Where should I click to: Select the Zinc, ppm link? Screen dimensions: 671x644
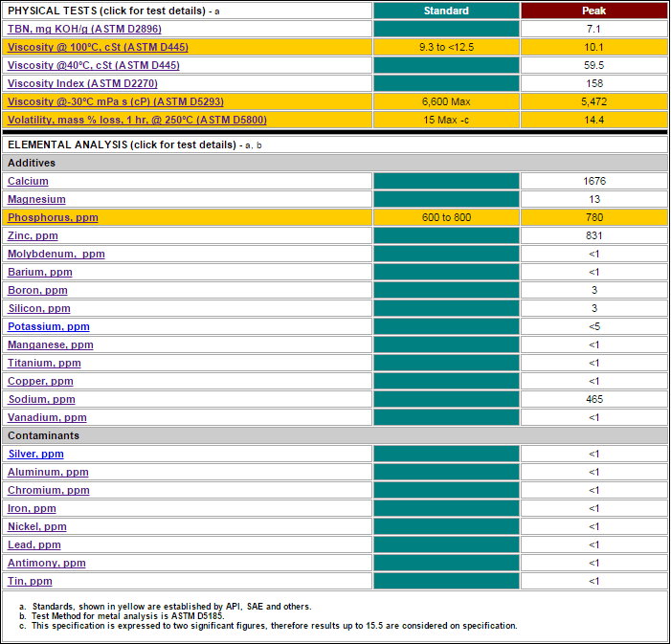(x=33, y=235)
